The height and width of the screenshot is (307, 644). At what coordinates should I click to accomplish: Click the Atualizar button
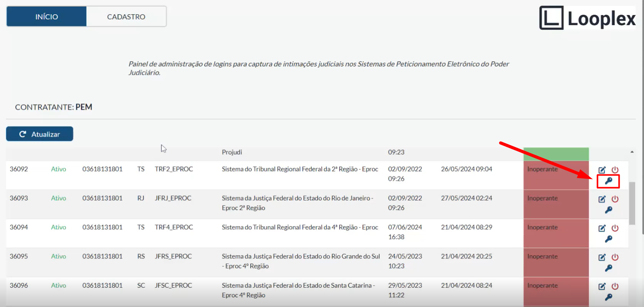point(39,134)
